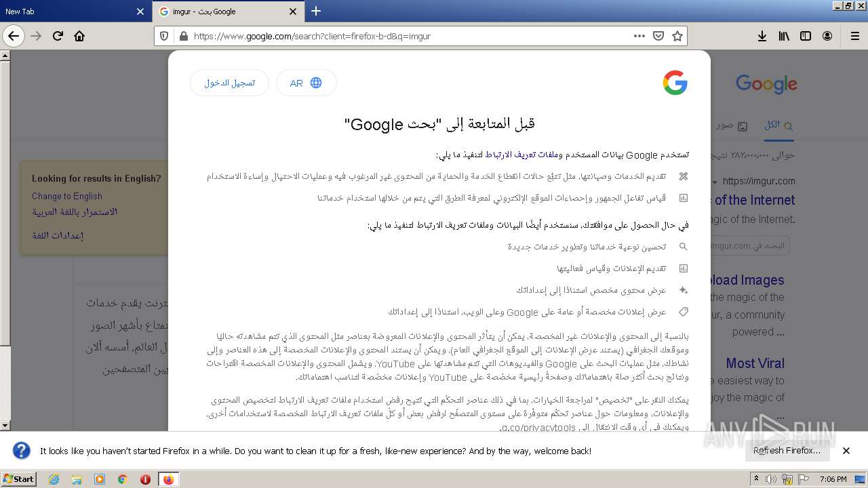Close the imgur Google search tab
The image size is (868, 488).
click(x=293, y=12)
